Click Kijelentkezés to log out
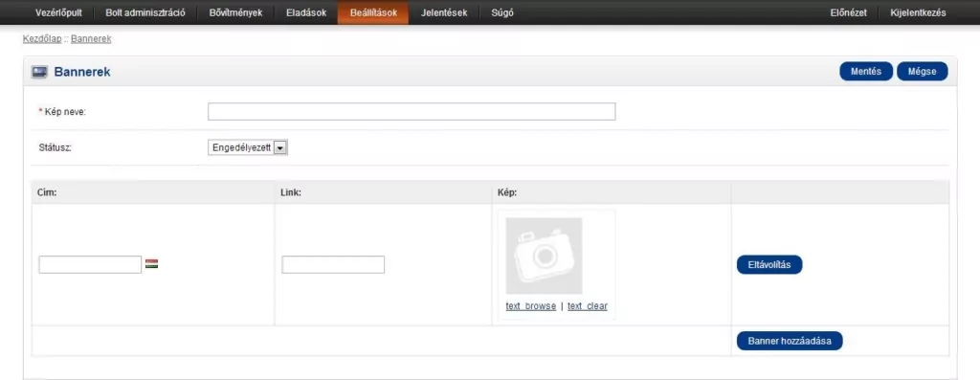The image size is (980, 380). [x=918, y=12]
